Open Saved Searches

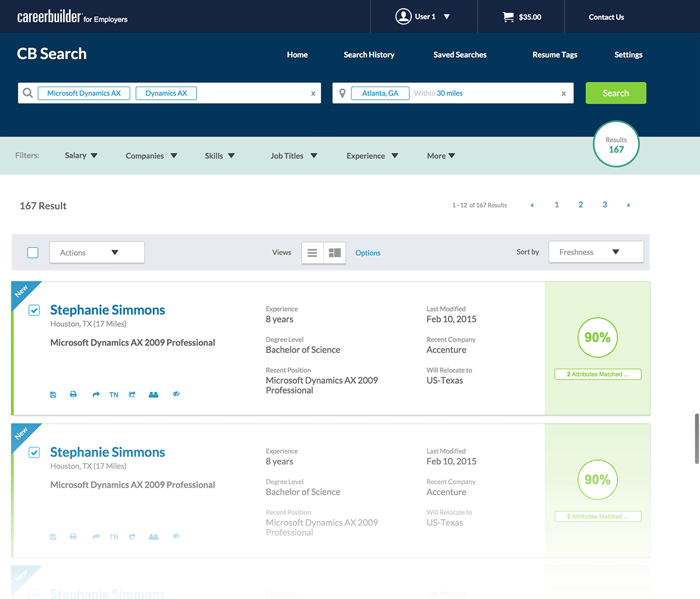pyautogui.click(x=460, y=55)
